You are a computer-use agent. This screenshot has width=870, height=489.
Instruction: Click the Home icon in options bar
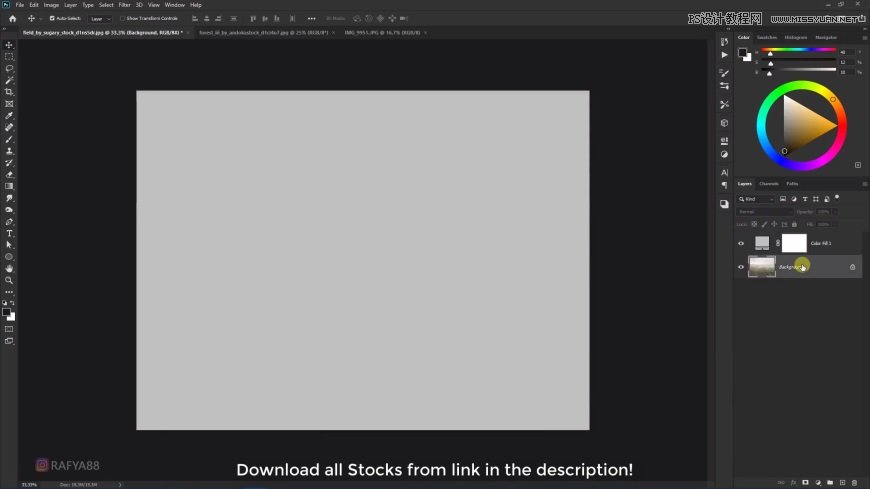[12, 18]
